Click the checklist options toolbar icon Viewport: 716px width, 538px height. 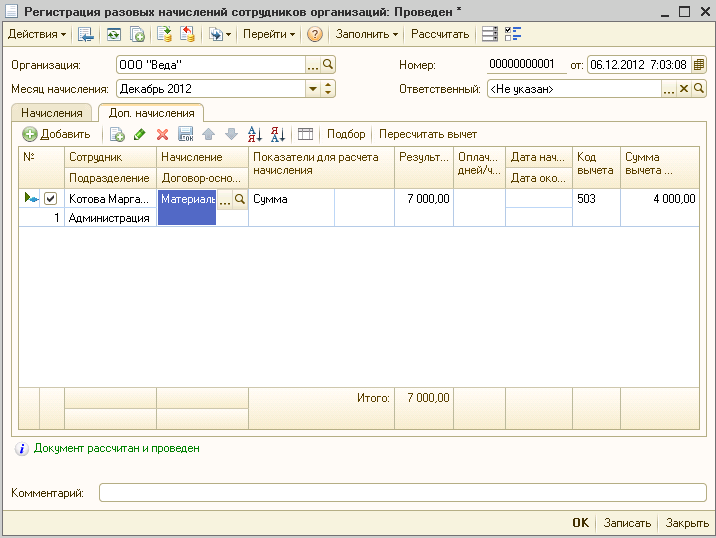[x=513, y=34]
